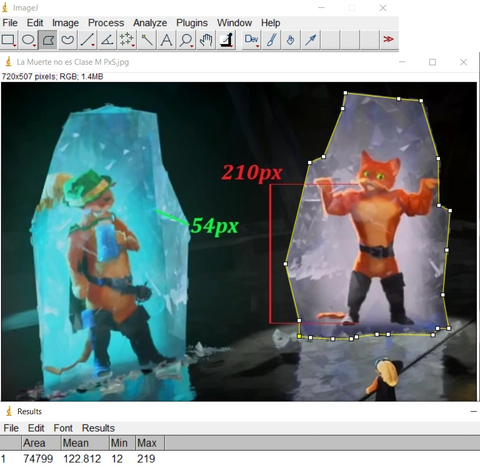The height and width of the screenshot is (469, 480).
Task: Click the yellow starting vertex of polygon
Action: [299, 336]
